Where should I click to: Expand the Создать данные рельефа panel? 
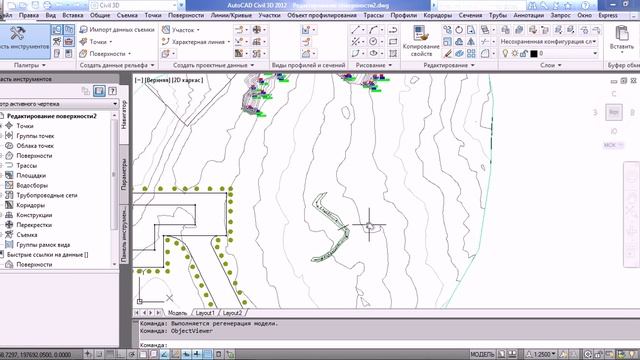pyautogui.click(x=117, y=65)
